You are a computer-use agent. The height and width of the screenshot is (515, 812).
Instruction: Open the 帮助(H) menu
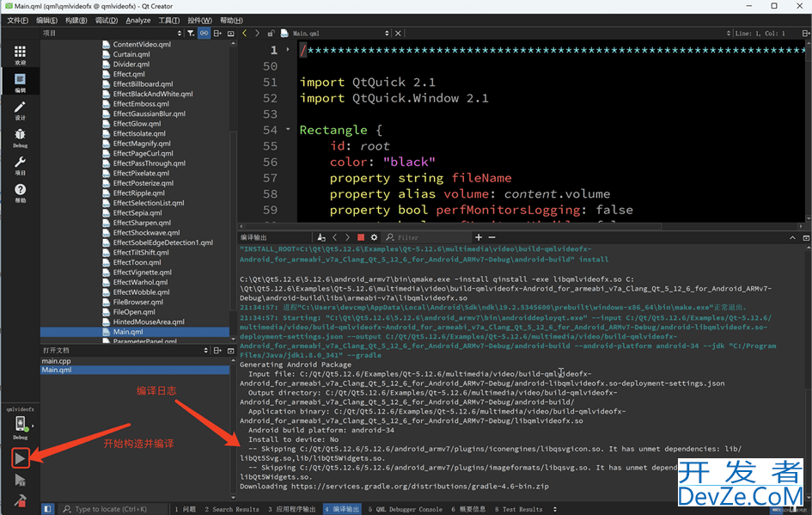pos(231,21)
